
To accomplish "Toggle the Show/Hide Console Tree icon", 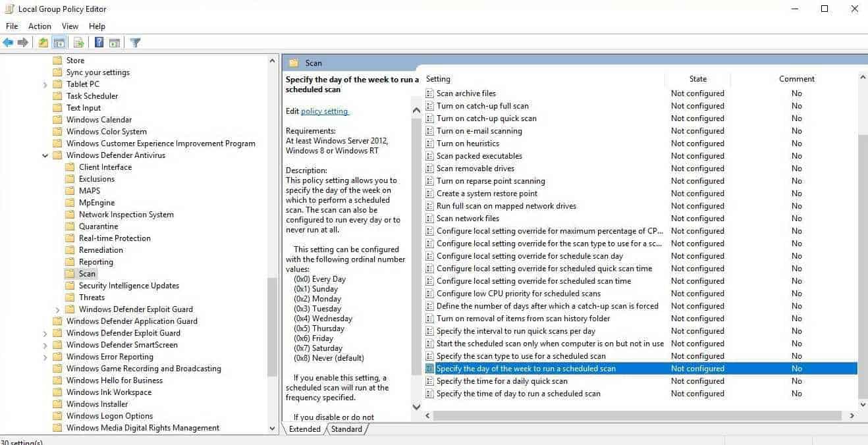I will (59, 43).
